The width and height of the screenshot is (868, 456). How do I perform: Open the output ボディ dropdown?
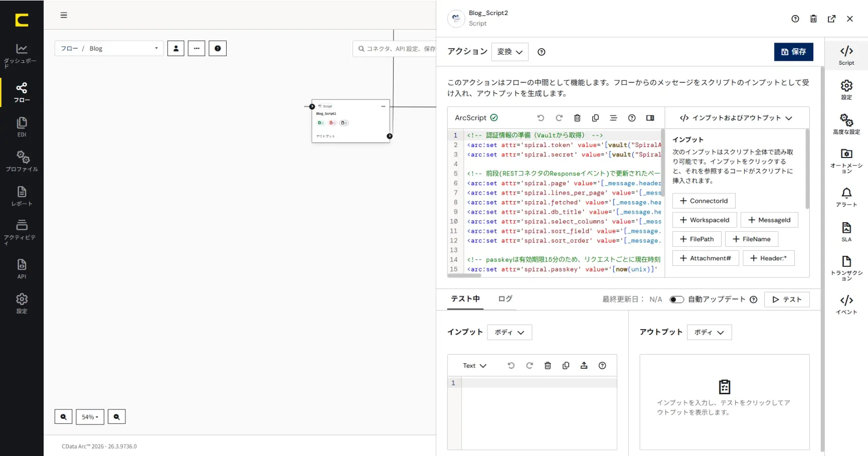(709, 332)
